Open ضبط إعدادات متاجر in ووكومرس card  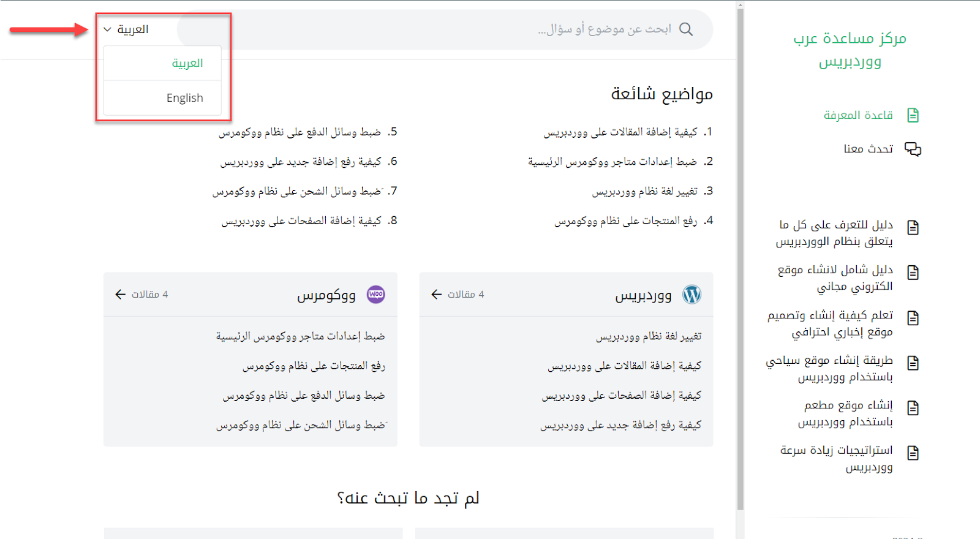[300, 336]
